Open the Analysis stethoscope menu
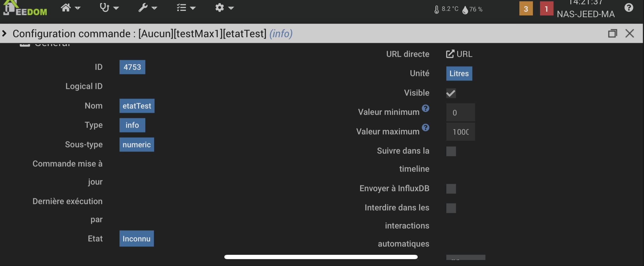Viewport: 644px width, 266px height. pos(109,8)
